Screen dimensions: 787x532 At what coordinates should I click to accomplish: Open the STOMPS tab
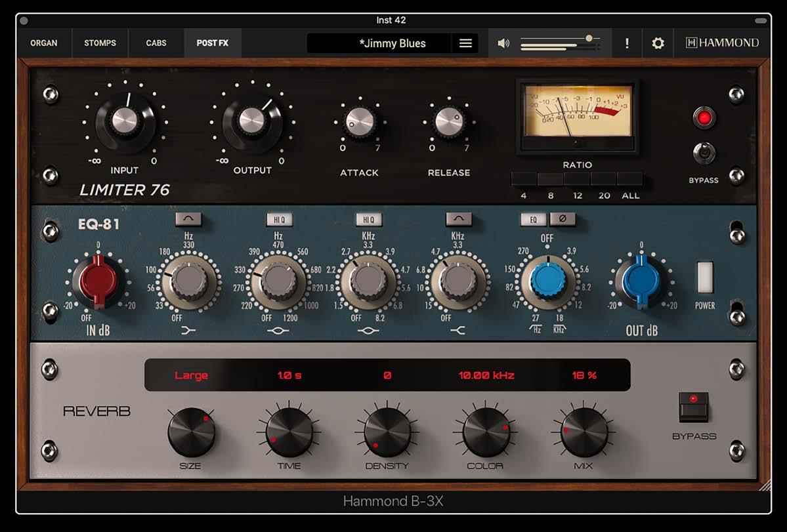click(x=100, y=43)
